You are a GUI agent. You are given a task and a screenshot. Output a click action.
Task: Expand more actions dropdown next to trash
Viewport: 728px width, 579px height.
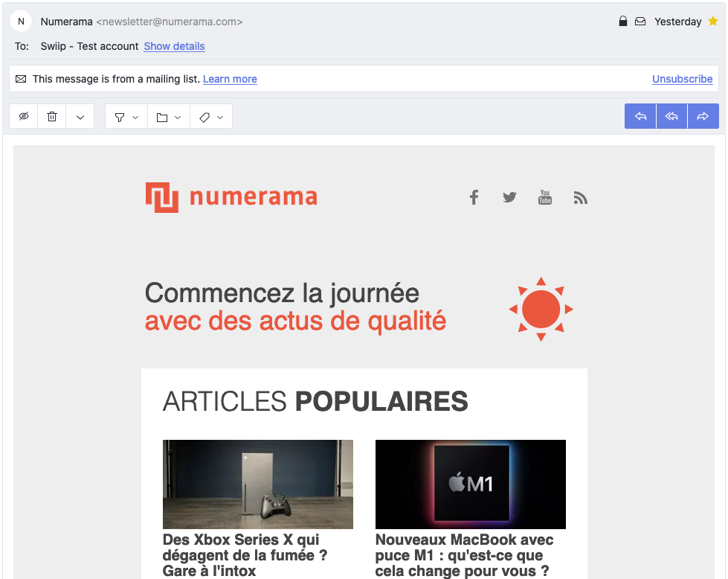[80, 117]
